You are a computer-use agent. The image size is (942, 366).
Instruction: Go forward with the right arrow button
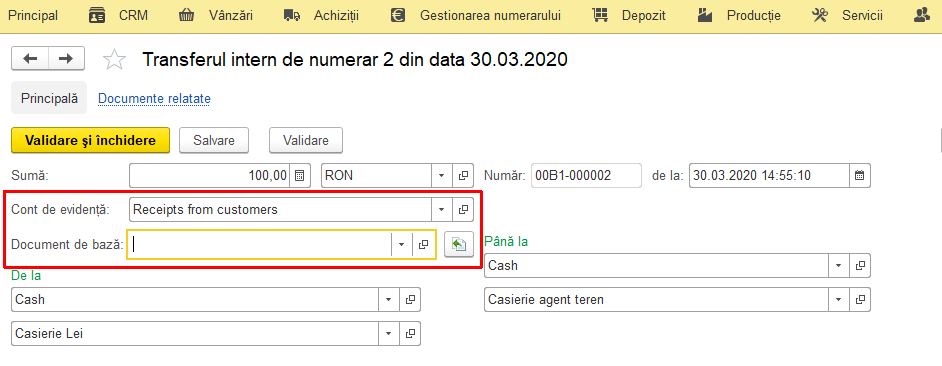[66, 58]
